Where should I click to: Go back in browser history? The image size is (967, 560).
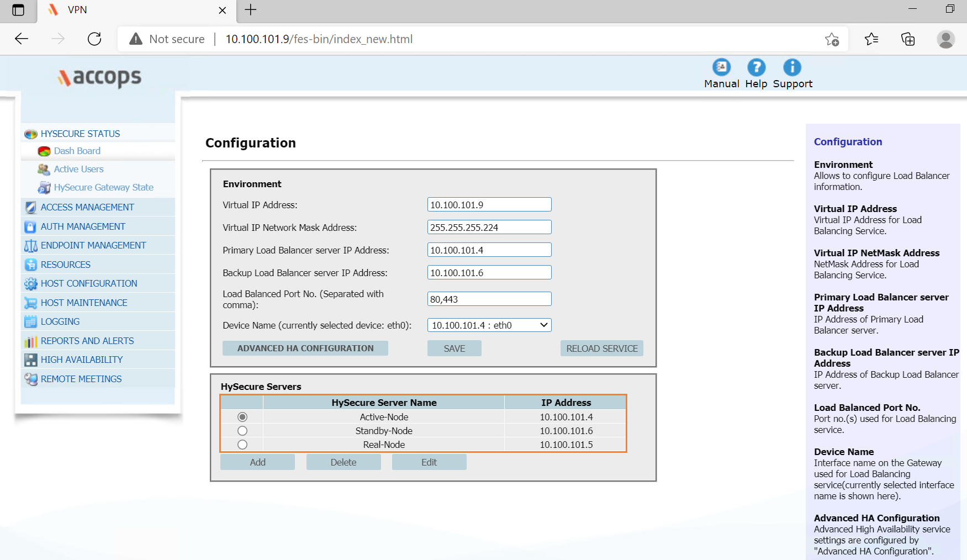[22, 39]
